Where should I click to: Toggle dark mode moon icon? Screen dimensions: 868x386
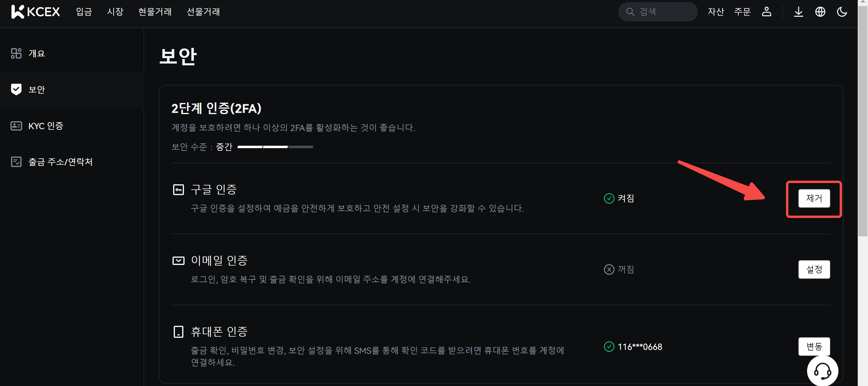842,12
